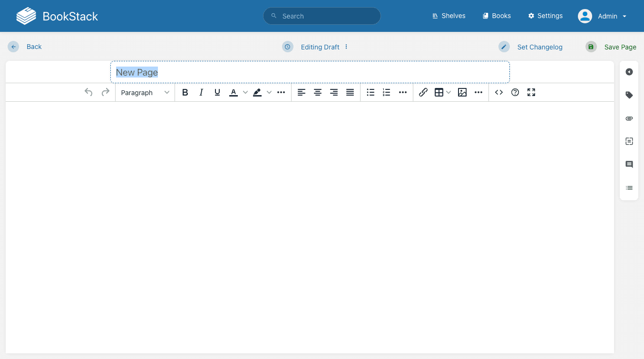The image size is (644, 359).
Task: Toggle fullscreen editor mode
Action: click(531, 92)
